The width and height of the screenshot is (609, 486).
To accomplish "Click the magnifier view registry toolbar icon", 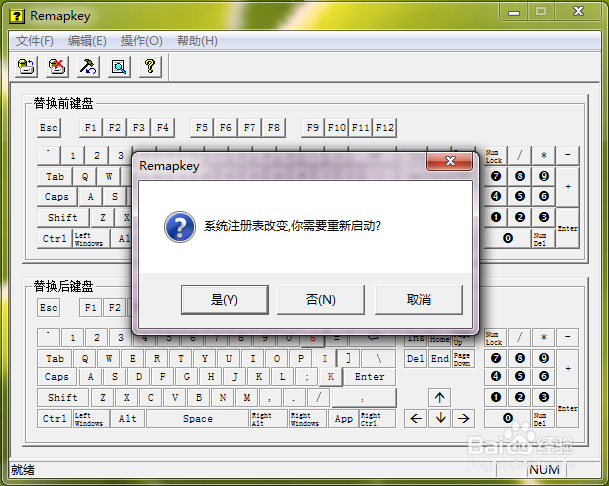I will tap(119, 66).
